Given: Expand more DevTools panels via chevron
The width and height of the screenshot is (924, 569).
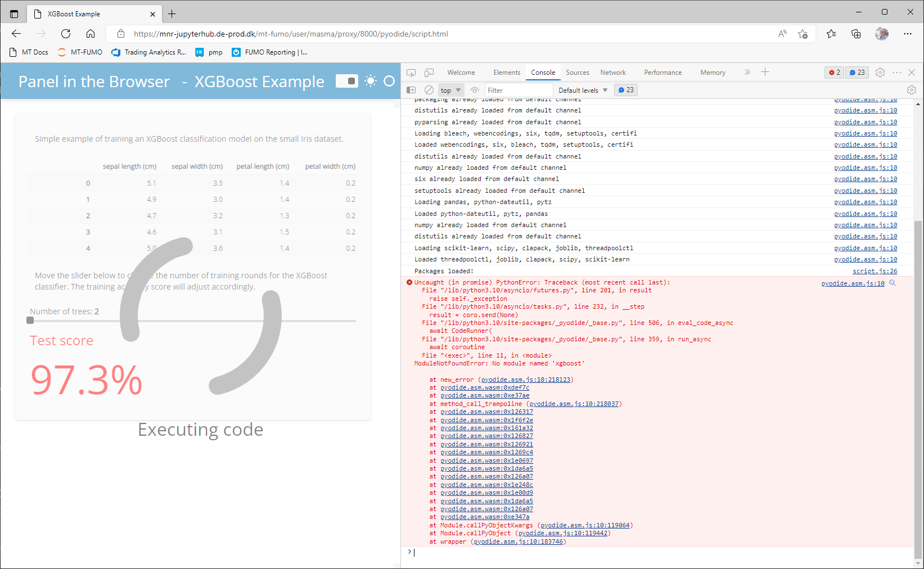Looking at the screenshot, I should tap(747, 72).
